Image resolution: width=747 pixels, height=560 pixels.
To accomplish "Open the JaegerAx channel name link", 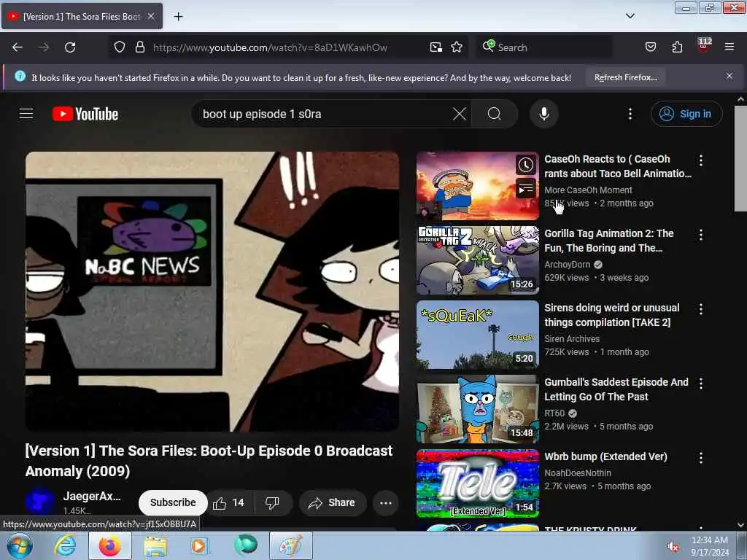I will (x=92, y=496).
